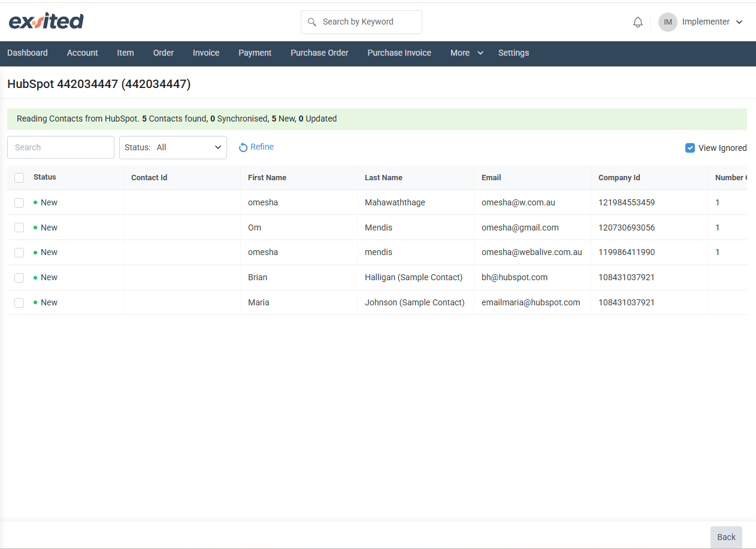Click the Exsited logo

46,22
